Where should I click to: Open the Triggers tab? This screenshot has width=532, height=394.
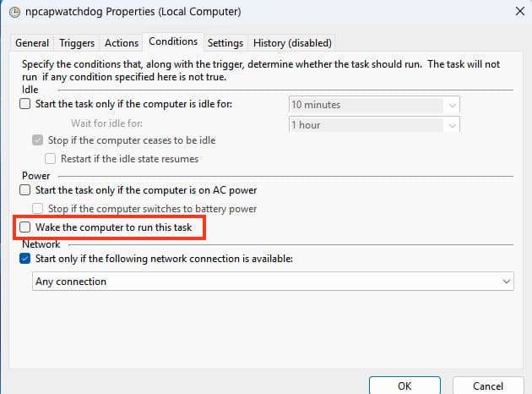pyautogui.click(x=77, y=43)
